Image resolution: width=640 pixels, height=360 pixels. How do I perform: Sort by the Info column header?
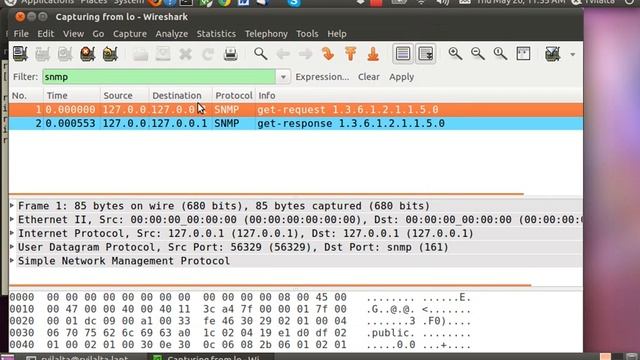pyautogui.click(x=419, y=96)
